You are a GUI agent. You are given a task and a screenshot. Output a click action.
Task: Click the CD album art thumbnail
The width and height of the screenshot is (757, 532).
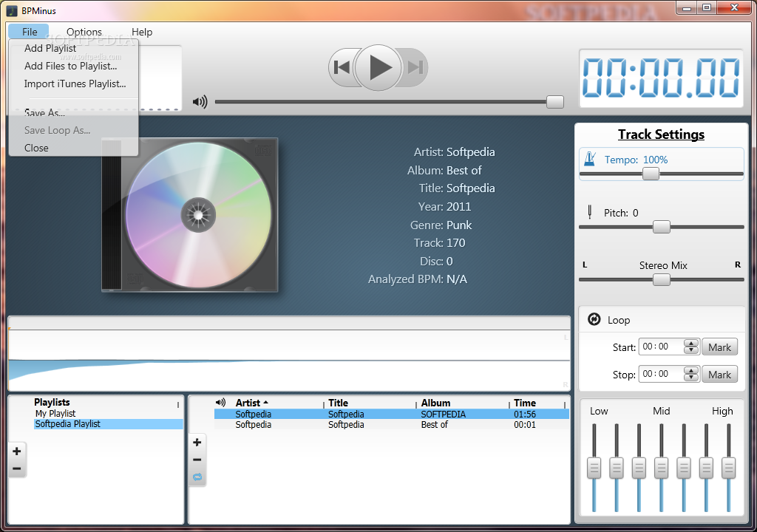tap(190, 215)
